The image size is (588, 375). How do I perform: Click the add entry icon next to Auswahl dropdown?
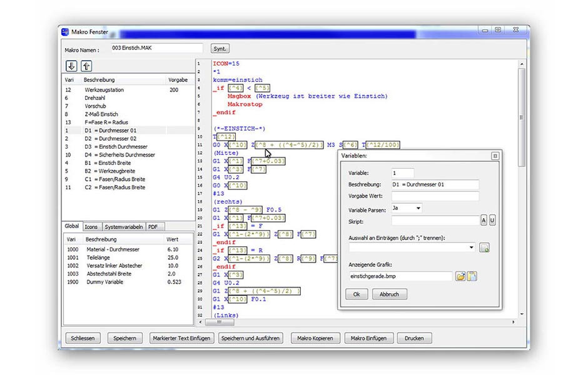(484, 248)
